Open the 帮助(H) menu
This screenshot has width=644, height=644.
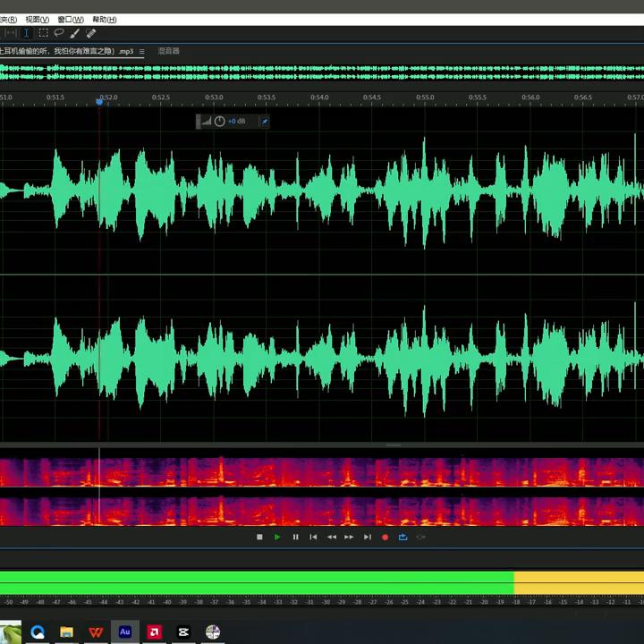coord(105,19)
